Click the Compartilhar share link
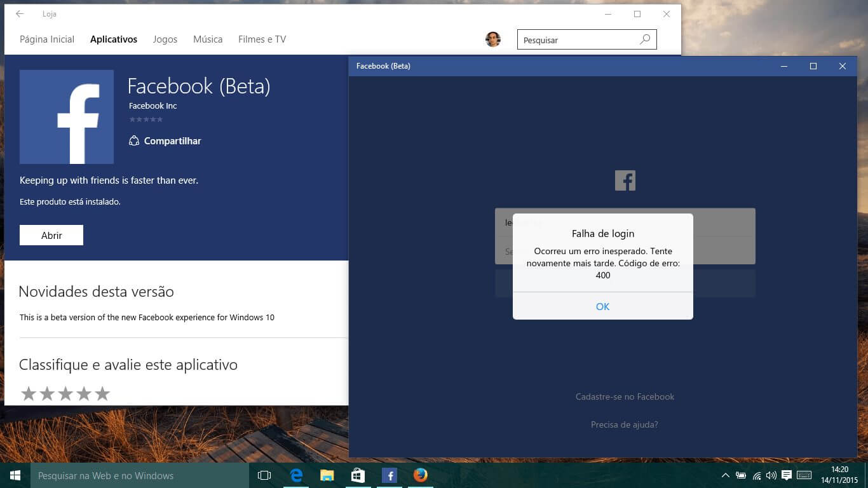Image resolution: width=868 pixels, height=488 pixels. (x=165, y=141)
